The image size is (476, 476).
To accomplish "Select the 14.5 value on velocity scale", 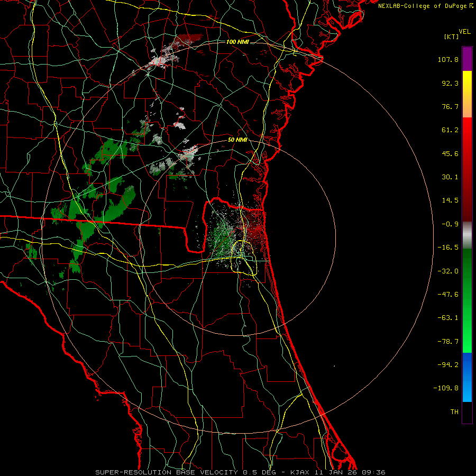I will click(450, 200).
